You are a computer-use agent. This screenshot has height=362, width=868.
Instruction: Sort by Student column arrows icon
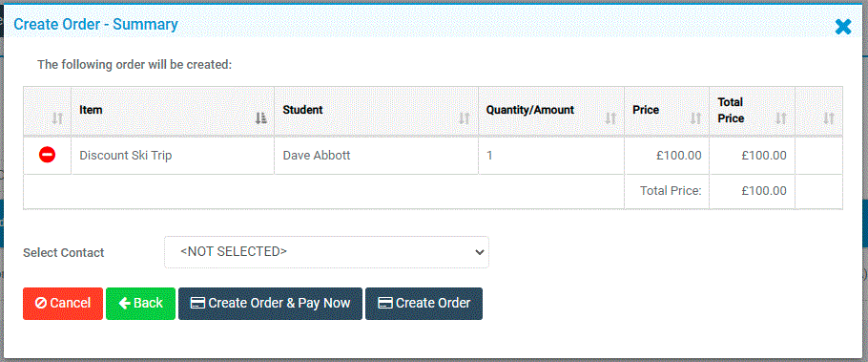coord(465,118)
